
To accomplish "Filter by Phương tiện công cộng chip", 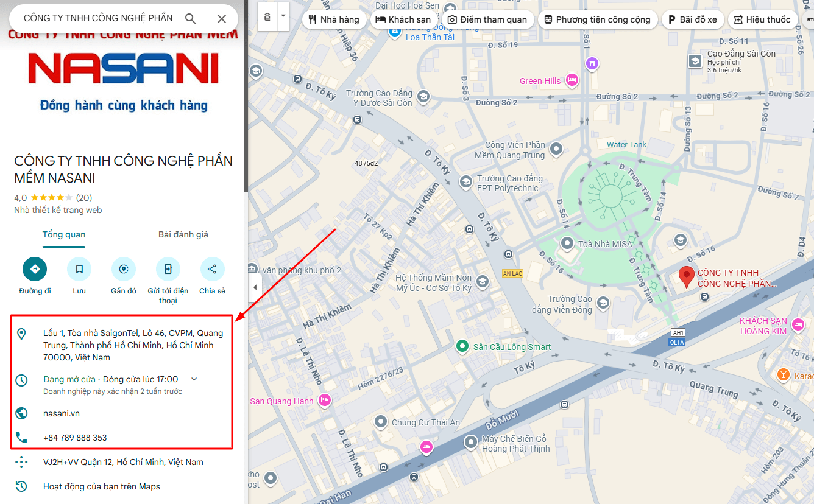I will (597, 19).
